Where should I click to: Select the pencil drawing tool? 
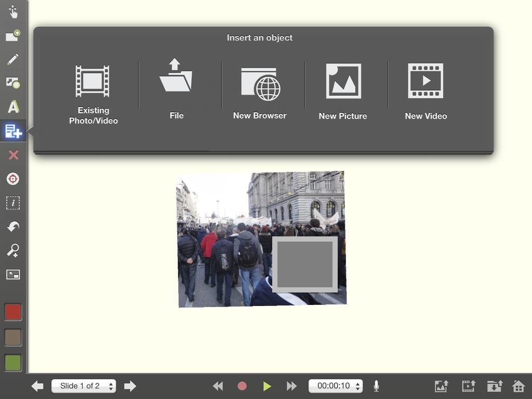(13, 59)
